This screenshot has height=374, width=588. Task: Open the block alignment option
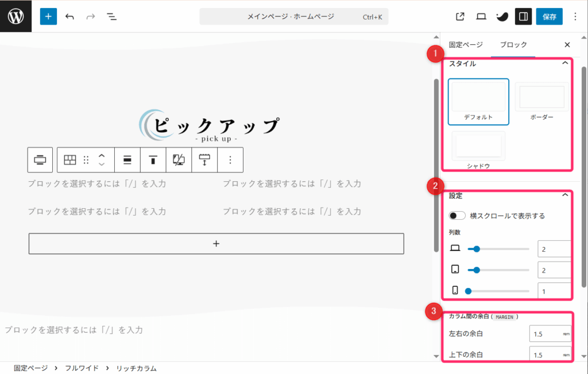coord(127,160)
